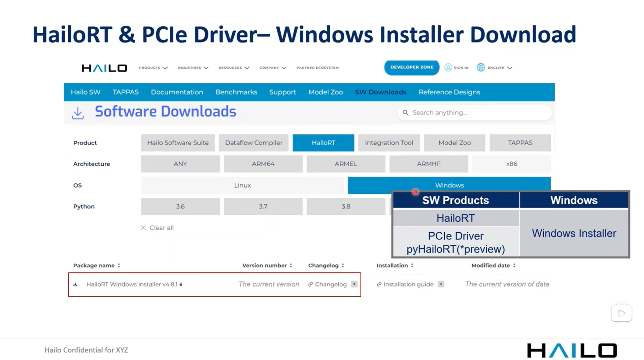Select ANY architecture filter
The image size is (644, 360).
tap(180, 164)
